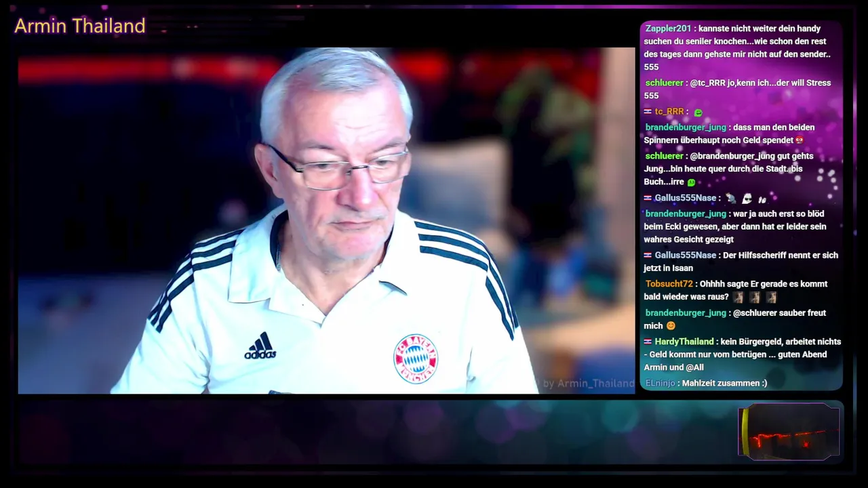Click the tc_RRR username in chat
Viewport: 868px width, 488px height.
click(669, 112)
